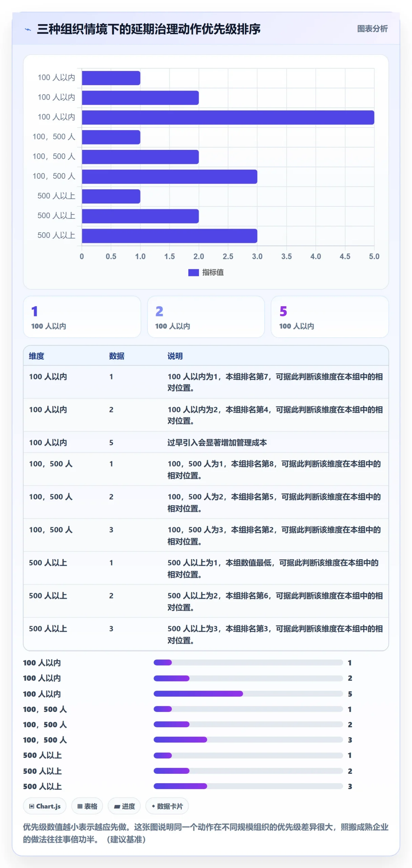Click the 100,500 人 progress bar valued 1

(248, 709)
